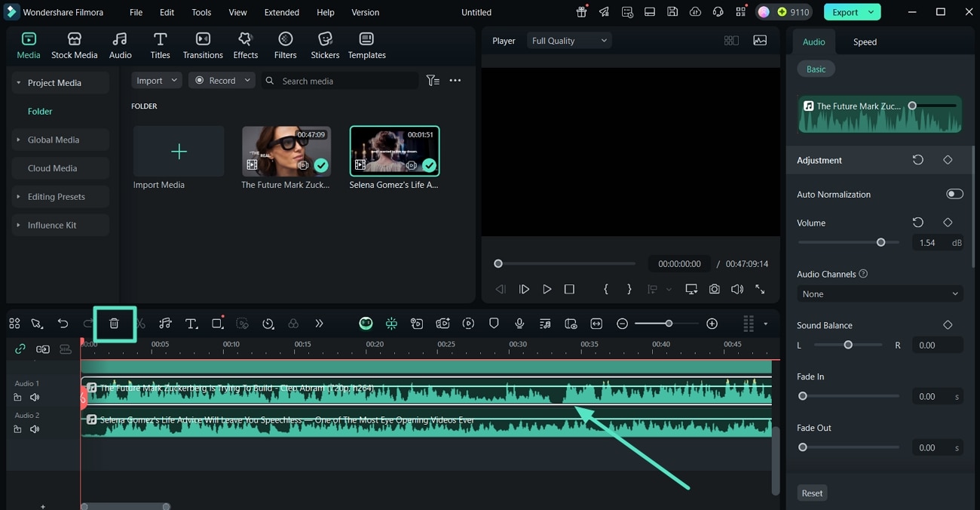Add Sound Balance keyframe diamond
Viewport: 980px width, 510px height.
click(x=948, y=325)
